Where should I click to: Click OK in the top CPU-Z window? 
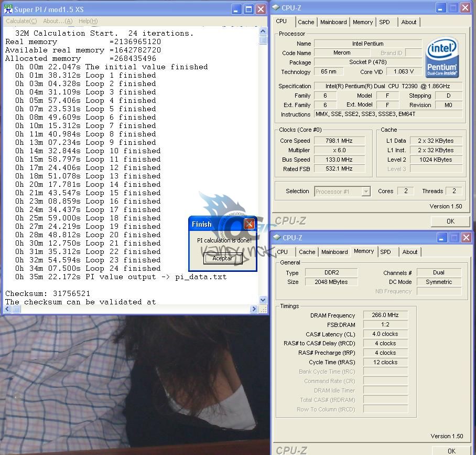[450, 221]
